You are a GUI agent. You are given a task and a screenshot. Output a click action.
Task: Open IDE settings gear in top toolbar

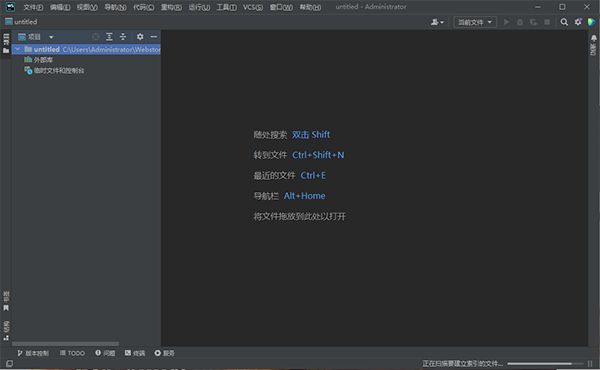tap(578, 22)
